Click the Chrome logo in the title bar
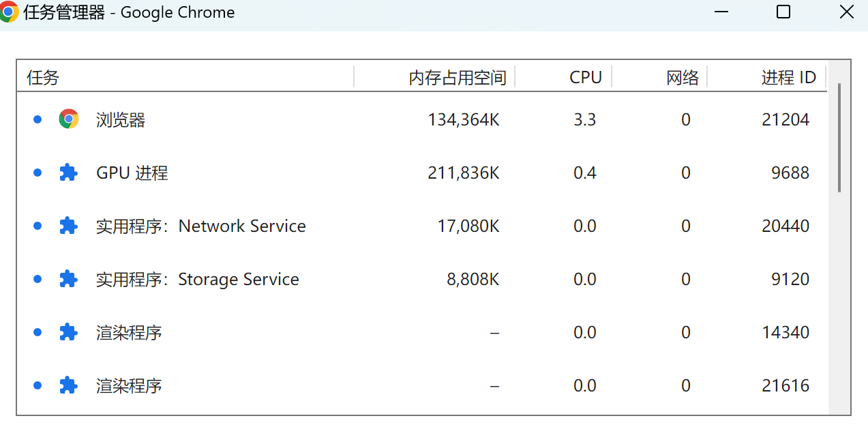 pos(9,12)
